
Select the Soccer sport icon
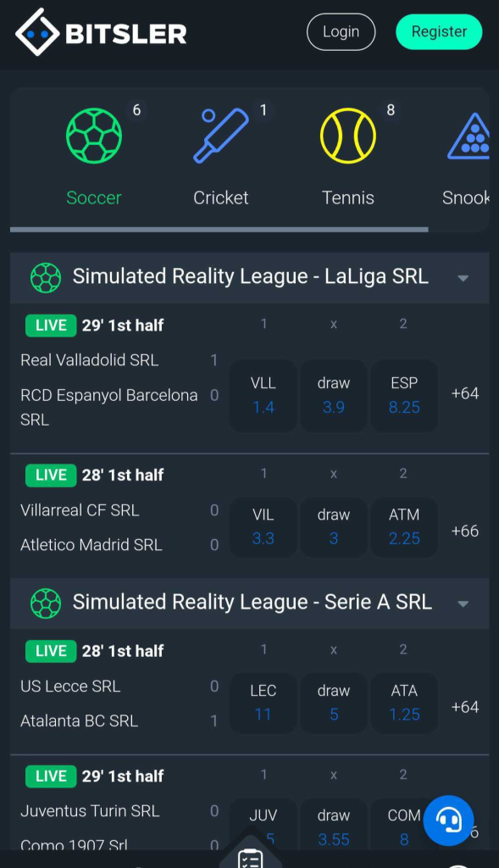tap(94, 136)
